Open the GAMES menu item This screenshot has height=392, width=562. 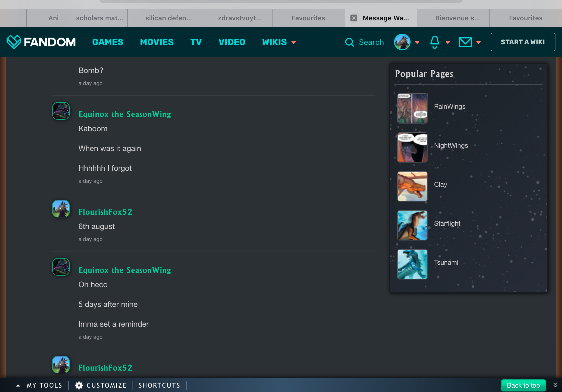(108, 42)
